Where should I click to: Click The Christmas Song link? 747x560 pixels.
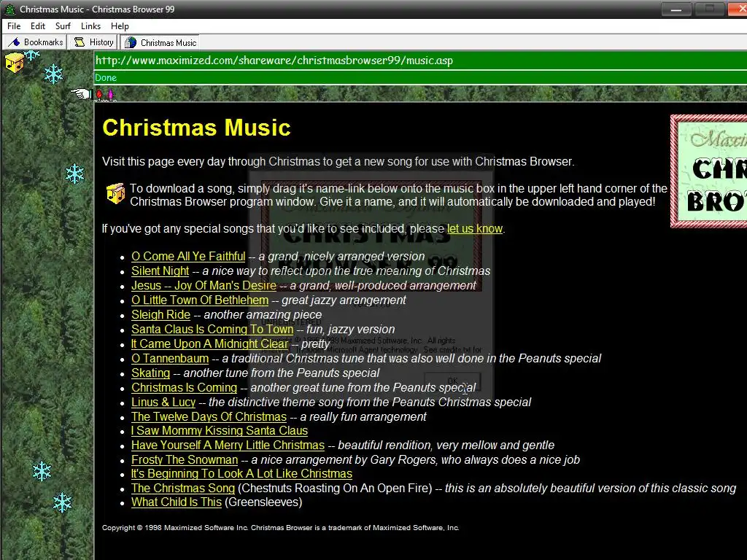[x=183, y=489]
